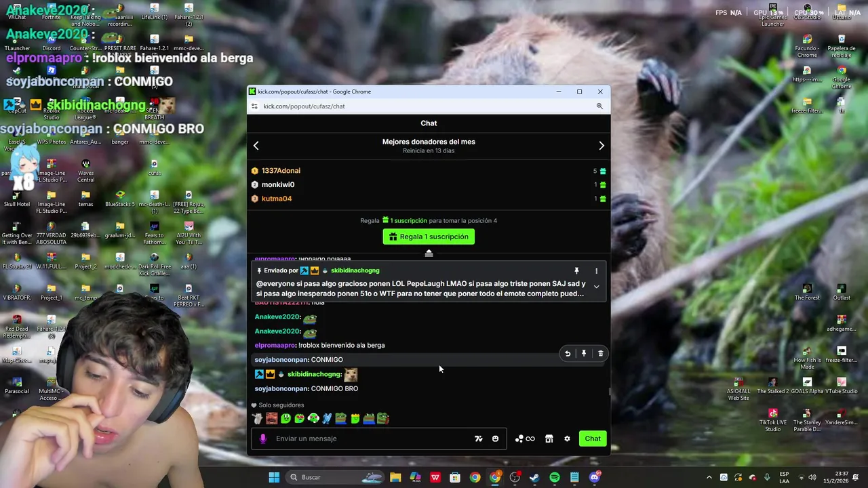Click the chat scrollbar thumb

tap(609, 392)
